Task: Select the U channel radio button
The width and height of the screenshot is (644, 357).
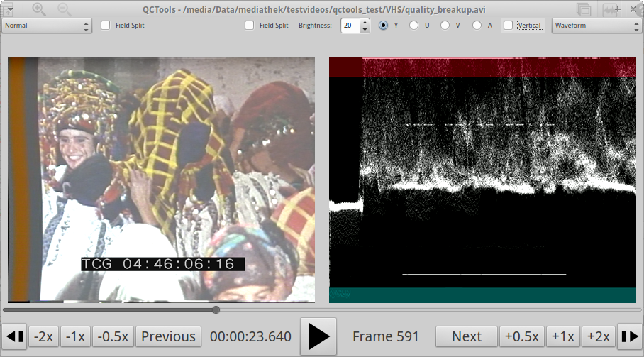Action: (414, 26)
